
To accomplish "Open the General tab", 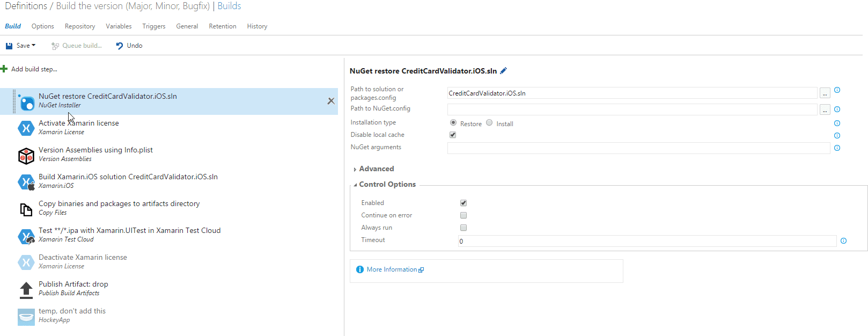I will 187,26.
